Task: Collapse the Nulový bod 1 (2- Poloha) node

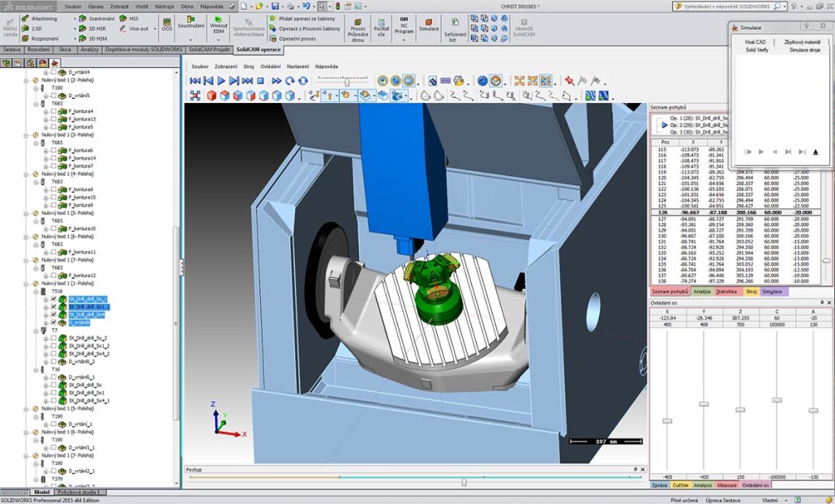Action: 26,80
